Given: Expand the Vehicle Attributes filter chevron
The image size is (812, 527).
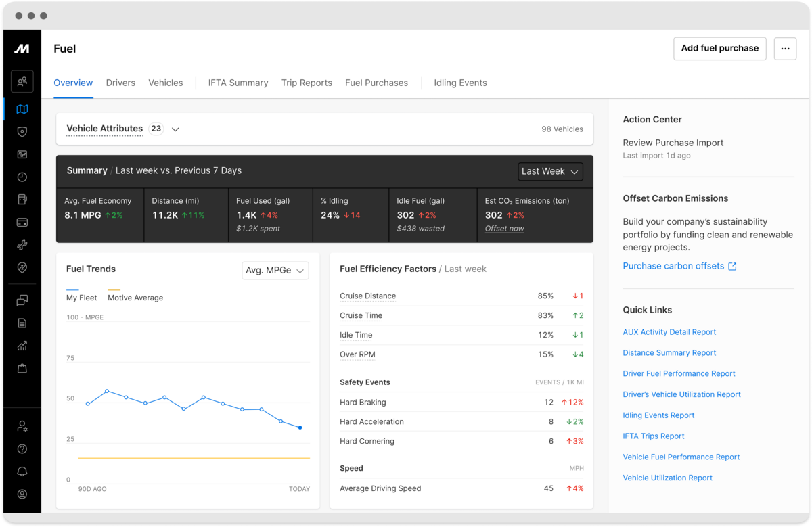Looking at the screenshot, I should point(175,129).
